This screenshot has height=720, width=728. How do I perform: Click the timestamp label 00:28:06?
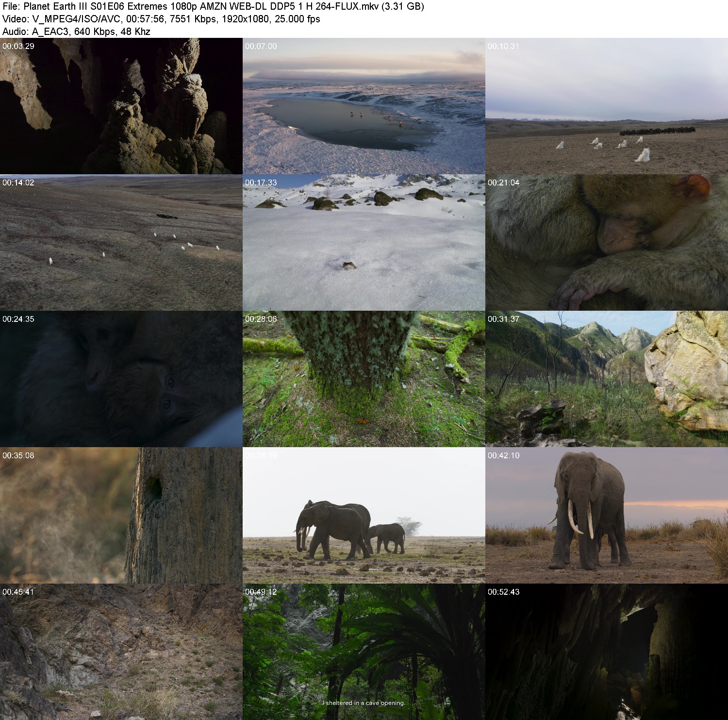pyautogui.click(x=261, y=319)
